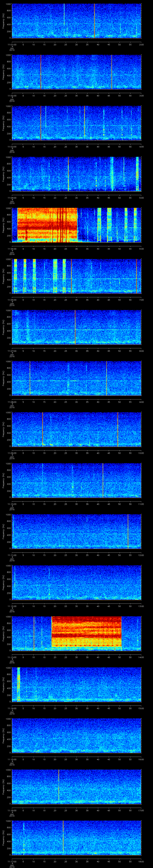The width and height of the screenshot is (153, 868).
Task: Click the 6:00 end time label
Action: tap(141, 249)
